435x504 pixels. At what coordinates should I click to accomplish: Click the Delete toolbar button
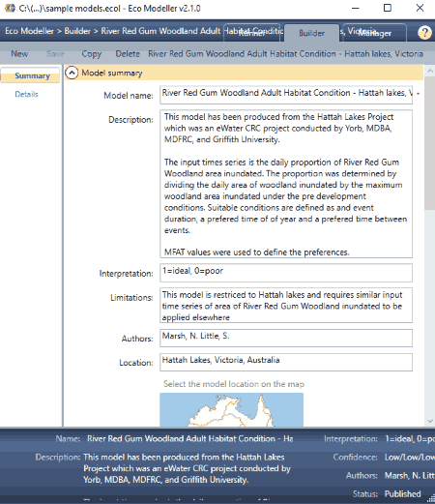point(128,53)
